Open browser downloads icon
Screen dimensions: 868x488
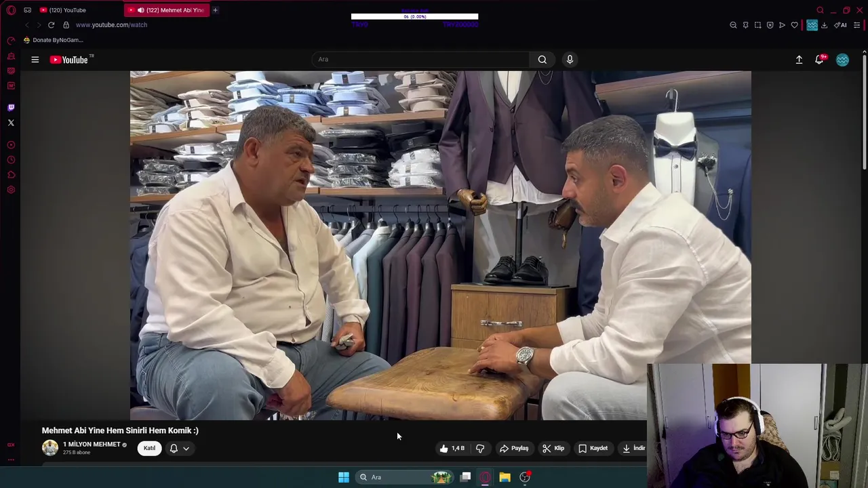(x=824, y=25)
